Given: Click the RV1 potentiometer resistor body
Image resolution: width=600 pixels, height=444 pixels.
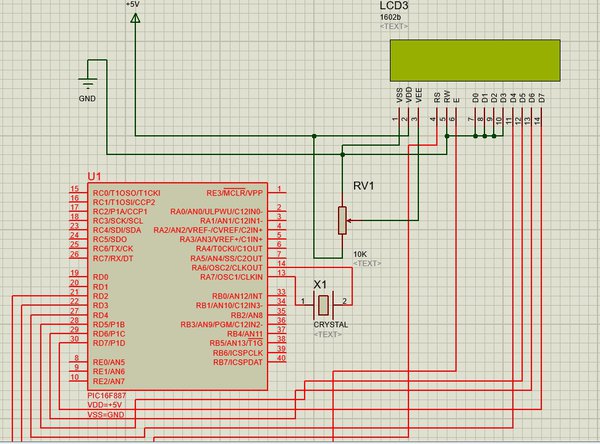Looking at the screenshot, I should pyautogui.click(x=342, y=220).
